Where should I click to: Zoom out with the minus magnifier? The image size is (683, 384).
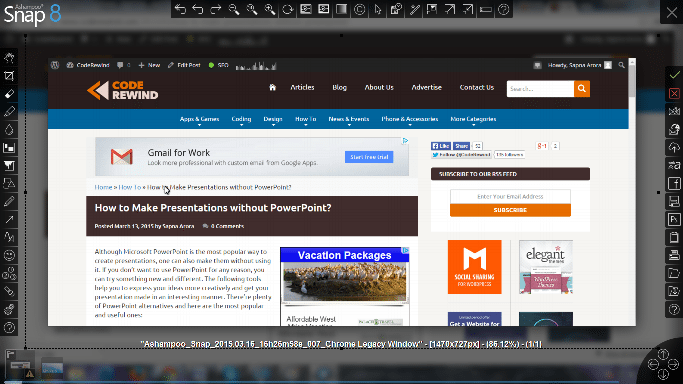234,9
